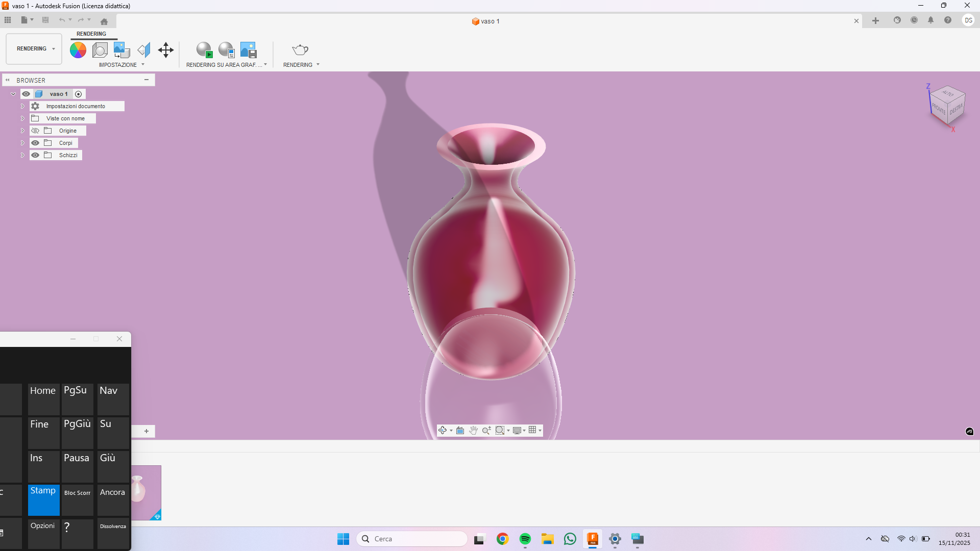Open the Capture Image tool
980x551 pixels.
point(248,49)
